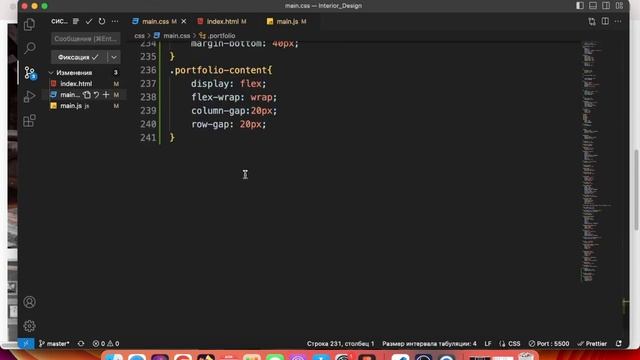Open editor more actions ellipsis
Viewport: 640px width, 360px height.
pyautogui.click(x=618, y=21)
